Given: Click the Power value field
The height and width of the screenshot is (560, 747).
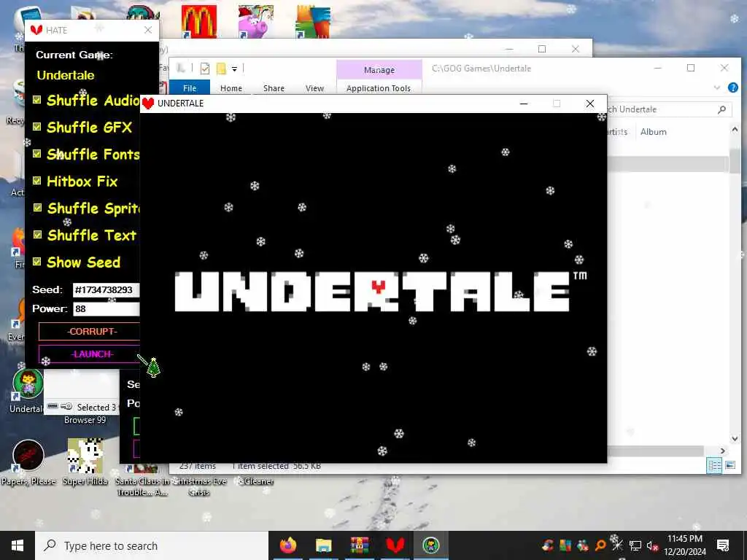Looking at the screenshot, I should pos(107,309).
